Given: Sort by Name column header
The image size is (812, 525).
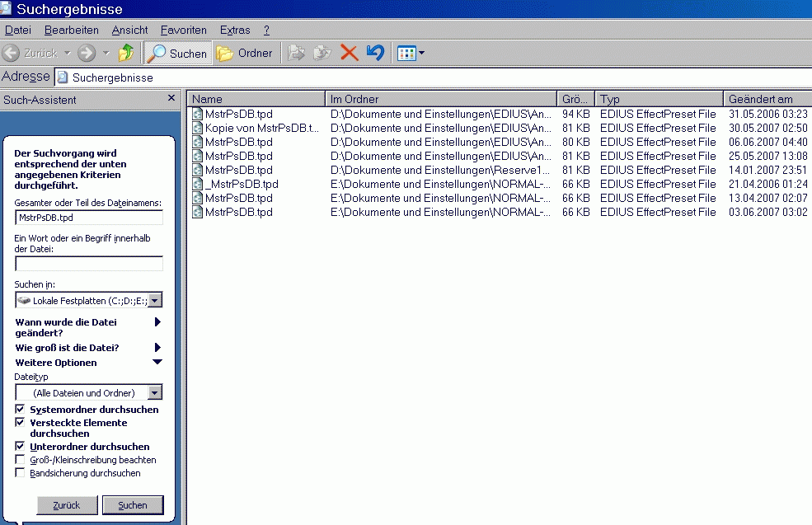Looking at the screenshot, I should pyautogui.click(x=256, y=99).
